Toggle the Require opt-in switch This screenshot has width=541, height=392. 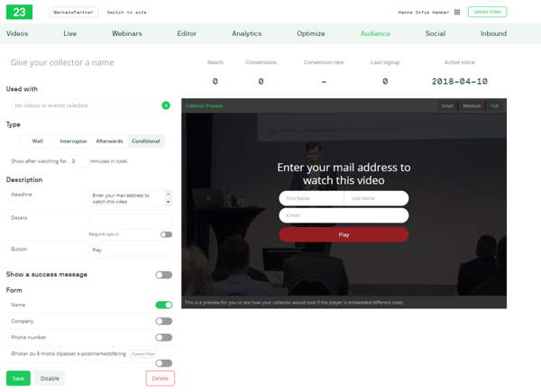click(166, 234)
